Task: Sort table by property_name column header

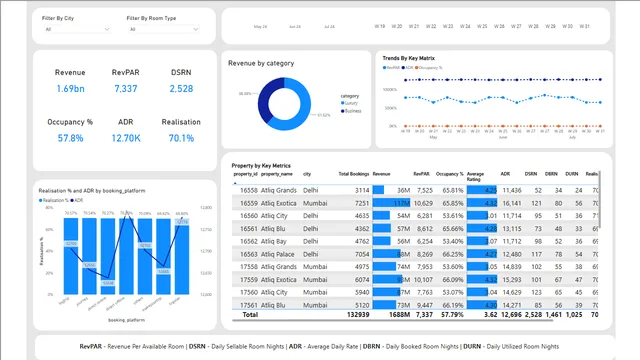Action: pyautogui.click(x=277, y=174)
